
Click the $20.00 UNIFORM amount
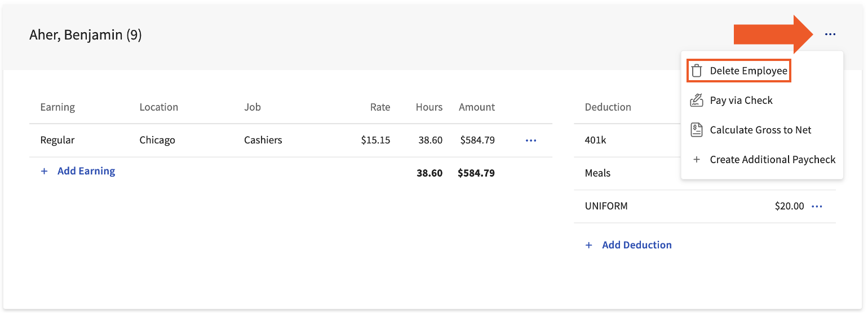click(790, 207)
